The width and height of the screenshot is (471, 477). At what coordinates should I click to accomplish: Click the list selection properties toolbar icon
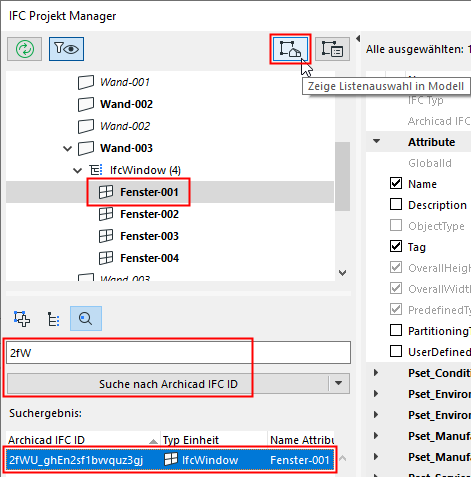pyautogui.click(x=332, y=49)
